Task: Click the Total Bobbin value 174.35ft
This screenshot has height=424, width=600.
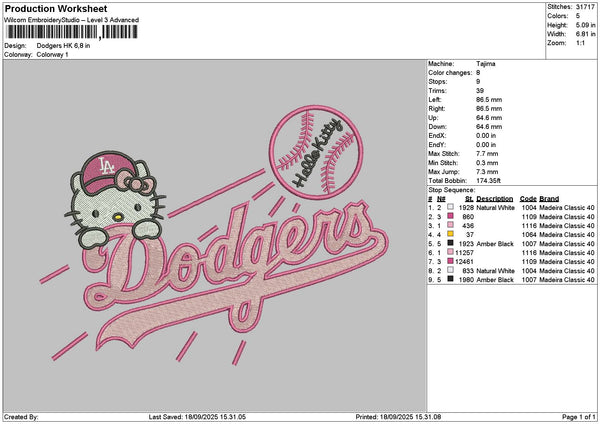Action: [488, 181]
